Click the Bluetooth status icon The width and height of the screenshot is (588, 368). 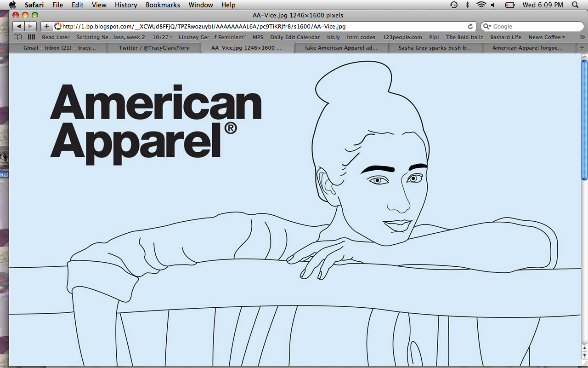[x=468, y=5]
